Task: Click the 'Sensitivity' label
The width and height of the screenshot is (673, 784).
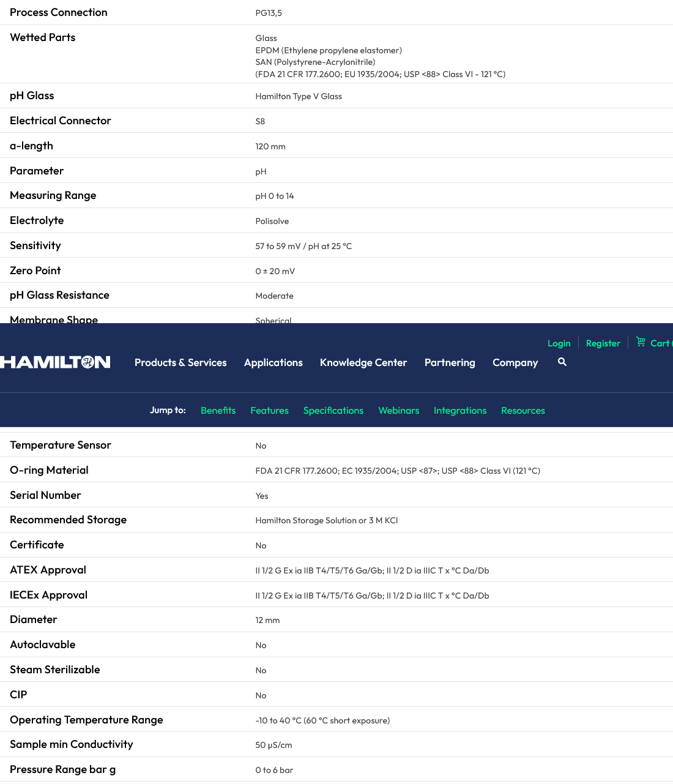Action: click(x=35, y=245)
